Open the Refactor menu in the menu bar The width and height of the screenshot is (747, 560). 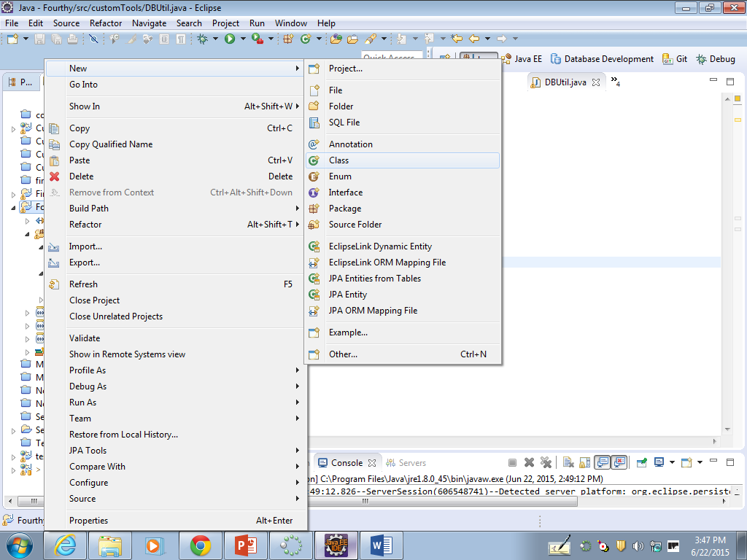(106, 23)
